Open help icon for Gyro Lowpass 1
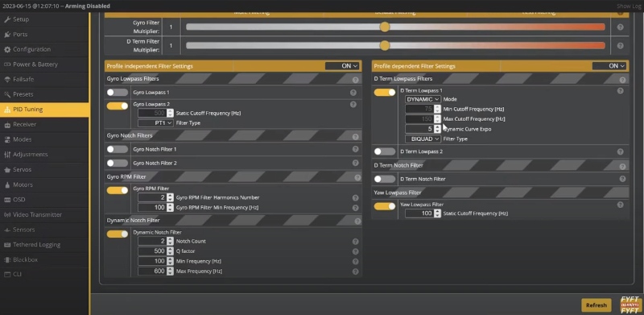Viewport: 644px width, 315px height. tap(353, 93)
